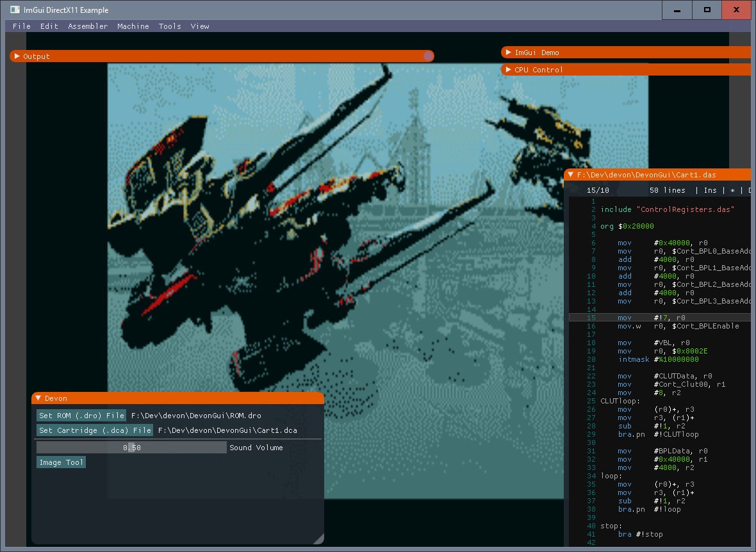Click the mov #Cort_Clut00, r1 line
This screenshot has width=756, height=552.
pos(671,384)
